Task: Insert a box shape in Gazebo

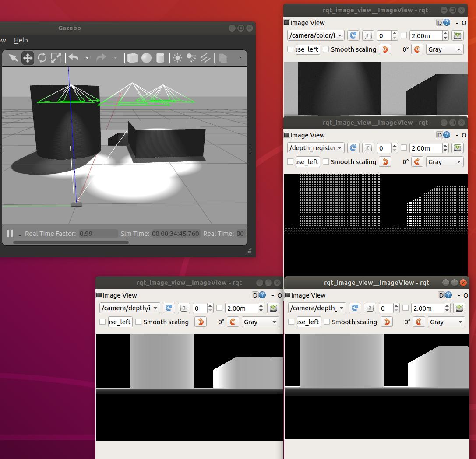Action: tap(132, 58)
